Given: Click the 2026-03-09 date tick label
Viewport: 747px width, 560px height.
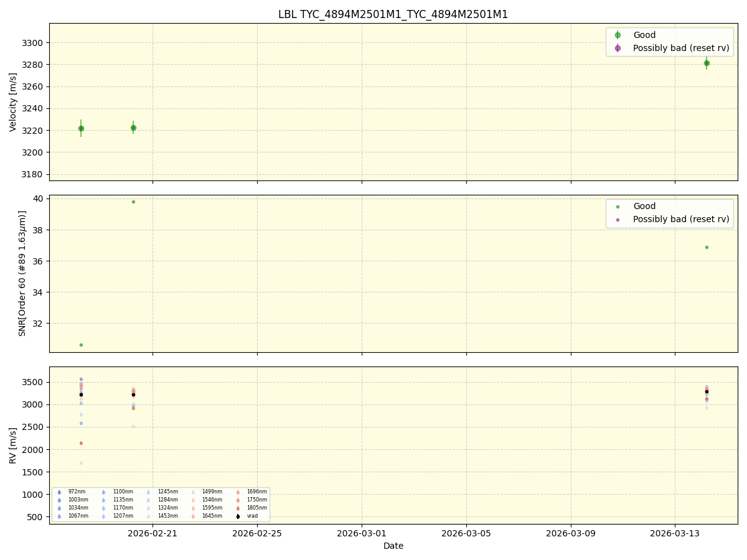Looking at the screenshot, I should pos(571,533).
